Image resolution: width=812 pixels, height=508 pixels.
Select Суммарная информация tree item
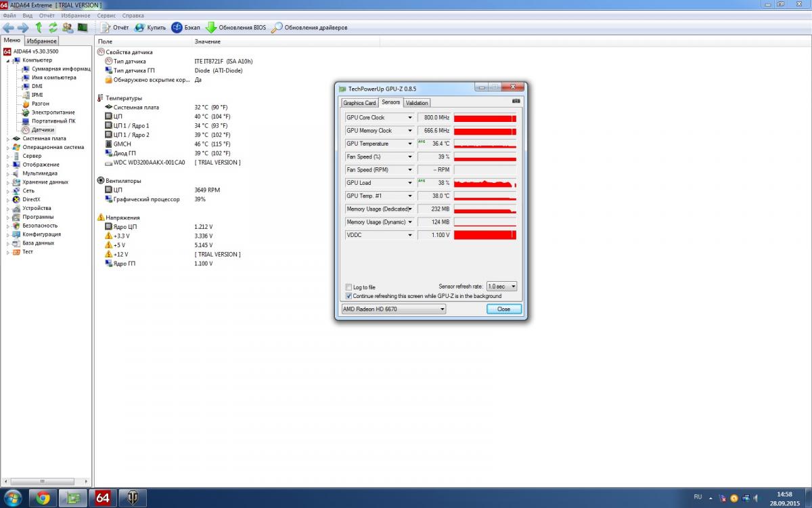pos(55,68)
